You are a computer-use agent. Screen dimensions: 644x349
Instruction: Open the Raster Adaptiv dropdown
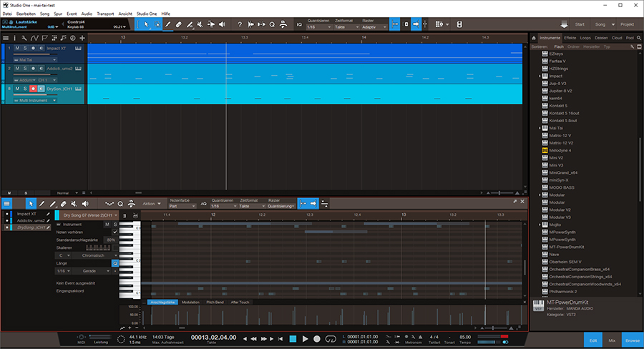pyautogui.click(x=374, y=27)
